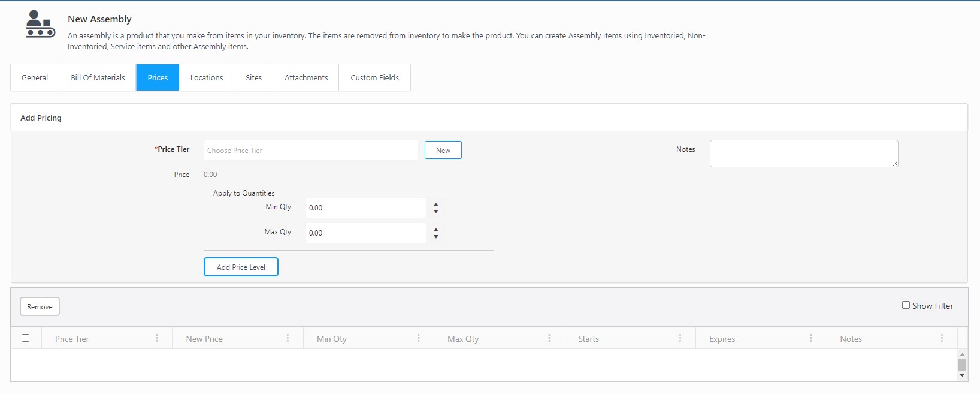This screenshot has width=980, height=394.
Task: Open the Choose Price Tier dropdown
Action: pyautogui.click(x=310, y=151)
